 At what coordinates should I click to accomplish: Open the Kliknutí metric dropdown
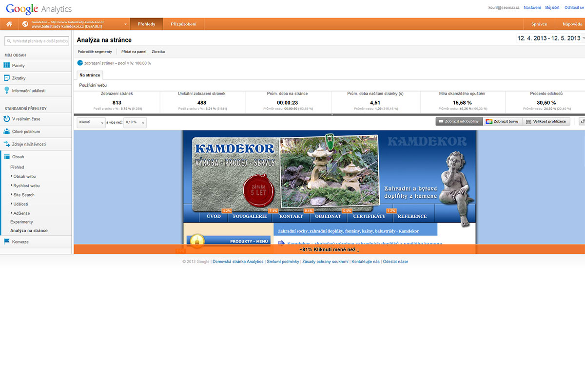click(91, 123)
